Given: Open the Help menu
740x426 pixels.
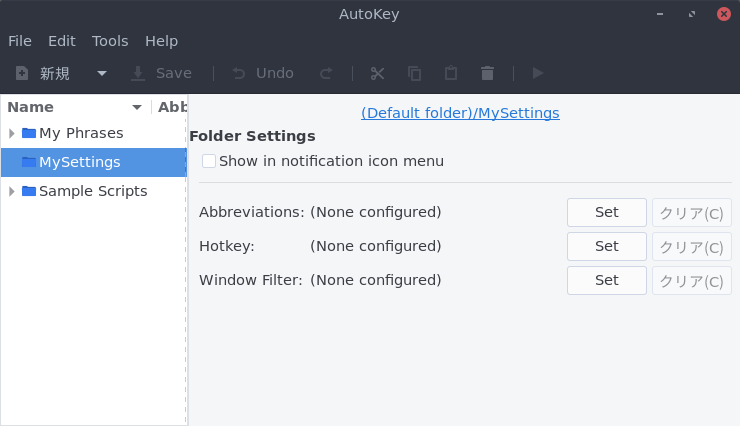Looking at the screenshot, I should (x=161, y=41).
